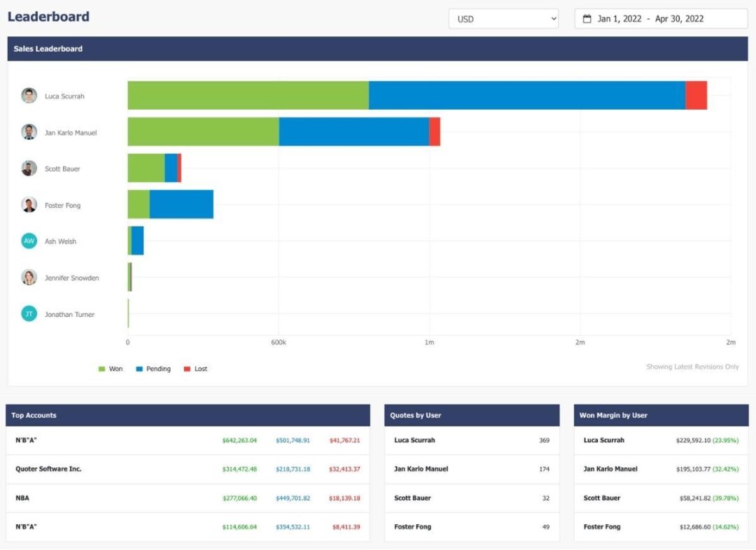Click Luca Scurrah's blue Pending bar segment

pyautogui.click(x=527, y=95)
